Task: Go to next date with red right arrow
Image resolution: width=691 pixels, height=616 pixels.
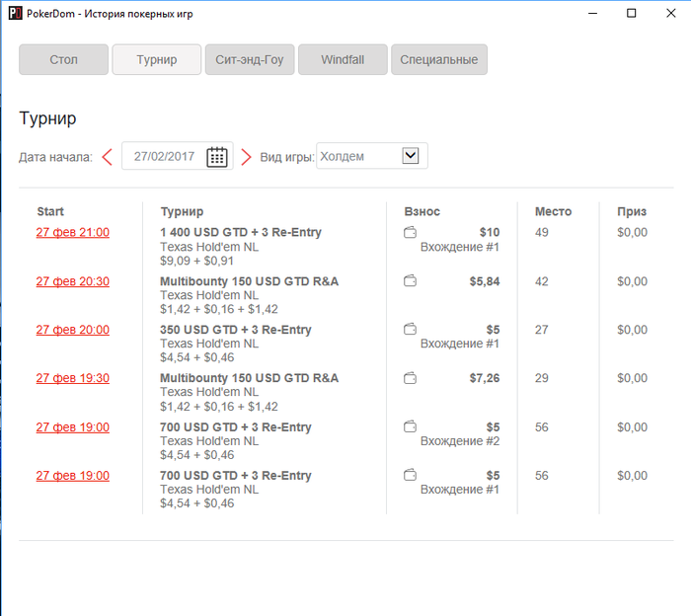Action: click(246, 157)
